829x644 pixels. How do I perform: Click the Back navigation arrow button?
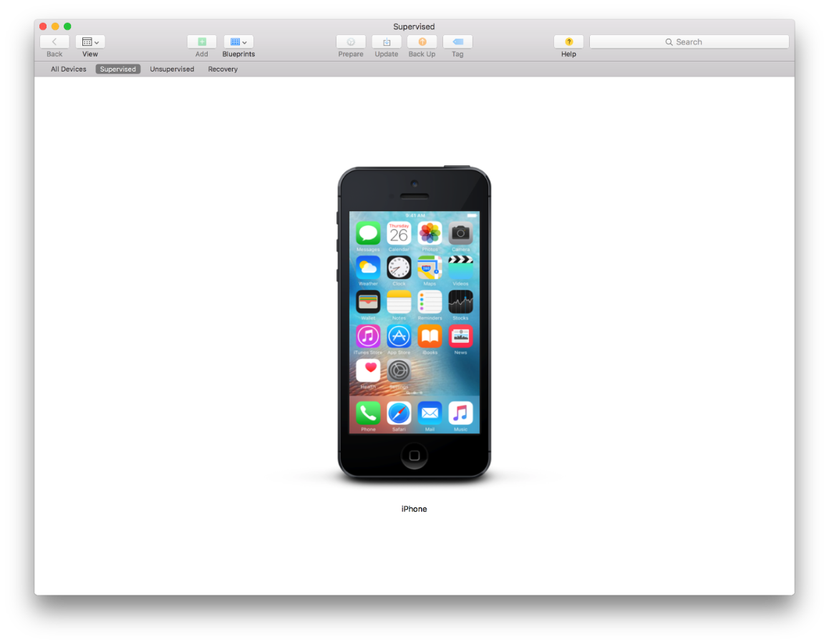coord(54,42)
